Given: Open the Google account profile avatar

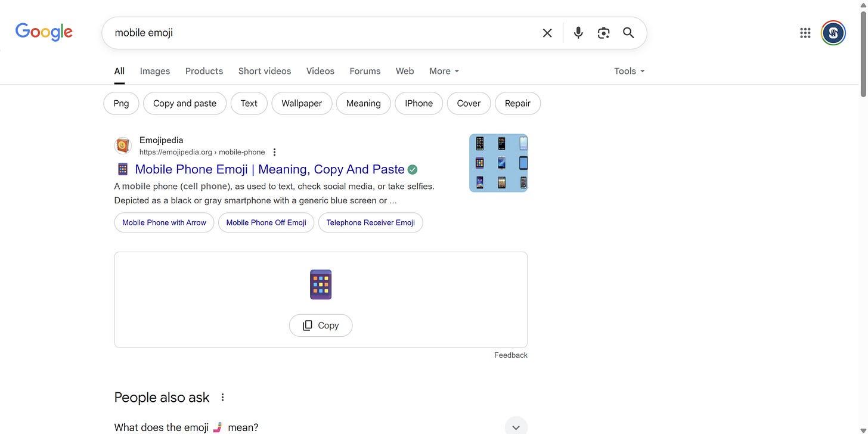Looking at the screenshot, I should [833, 33].
